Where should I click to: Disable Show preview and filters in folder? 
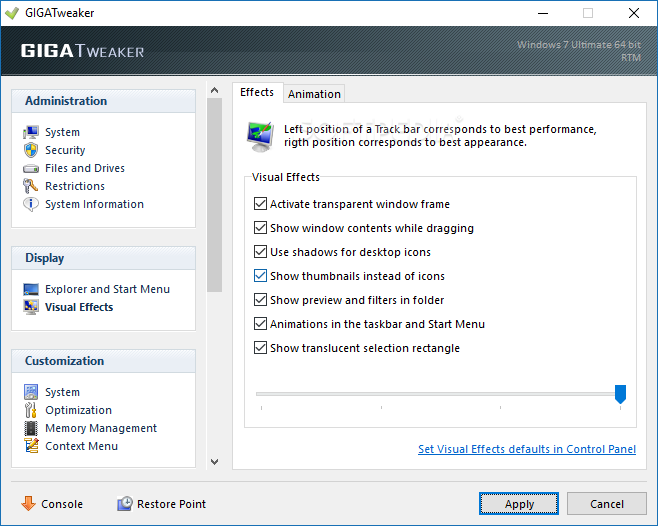260,300
